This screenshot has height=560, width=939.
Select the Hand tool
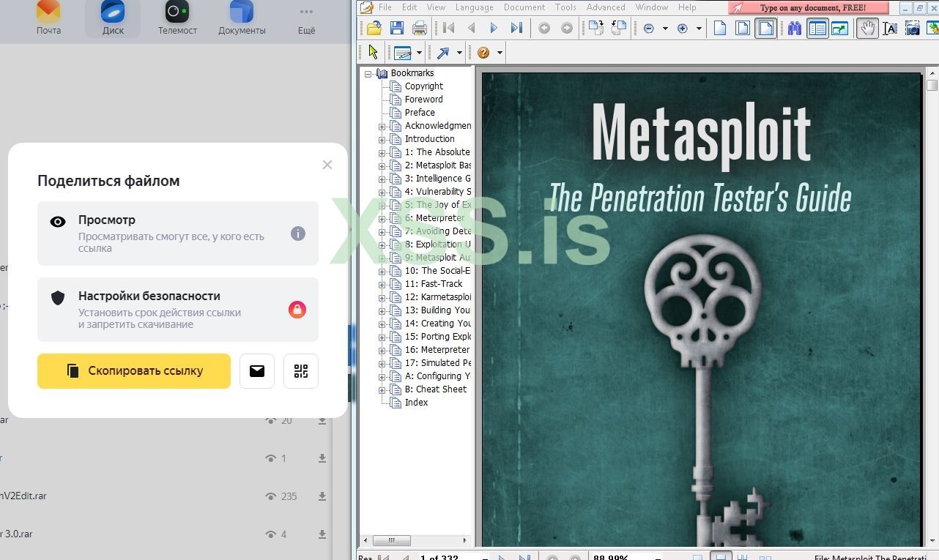(867, 29)
